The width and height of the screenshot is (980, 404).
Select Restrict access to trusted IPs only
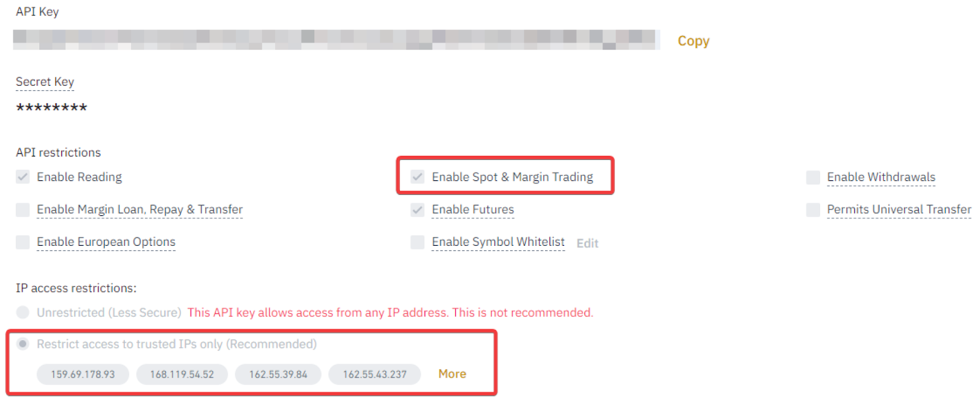(23, 344)
